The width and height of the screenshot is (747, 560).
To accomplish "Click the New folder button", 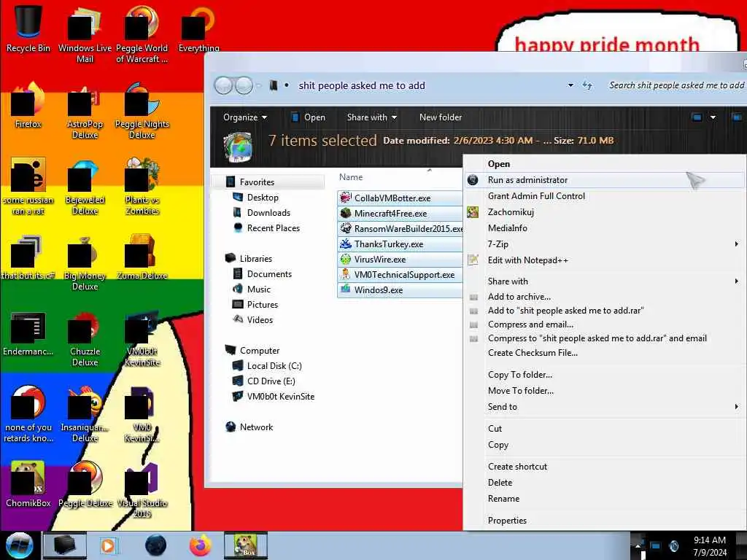I will point(440,117).
